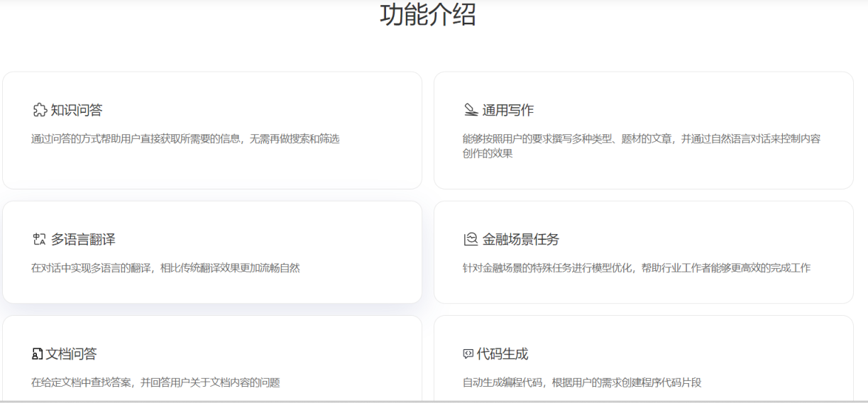Image resolution: width=868 pixels, height=403 pixels.
Task: Select the document search icon beside 文档问答
Action: [x=38, y=354]
